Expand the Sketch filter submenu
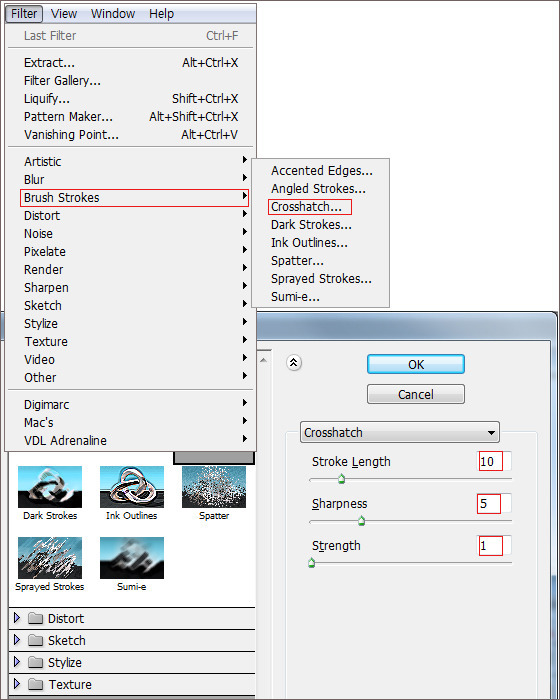This screenshot has height=700, width=560. click(x=130, y=306)
